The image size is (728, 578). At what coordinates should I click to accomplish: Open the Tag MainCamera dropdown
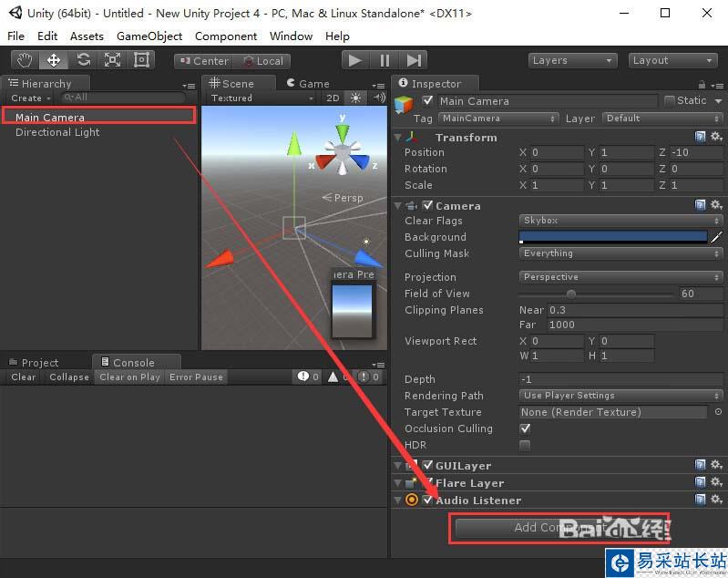498,119
